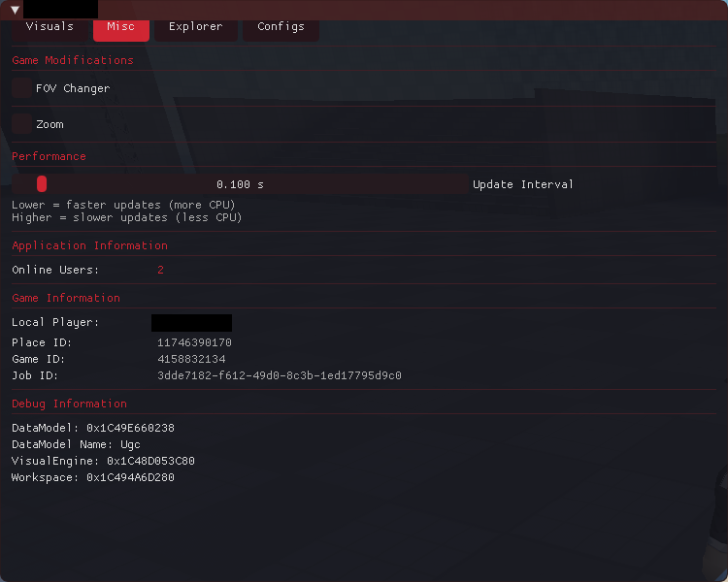Open the Explorer tab
Image resolution: width=728 pixels, height=582 pixels.
point(195,27)
